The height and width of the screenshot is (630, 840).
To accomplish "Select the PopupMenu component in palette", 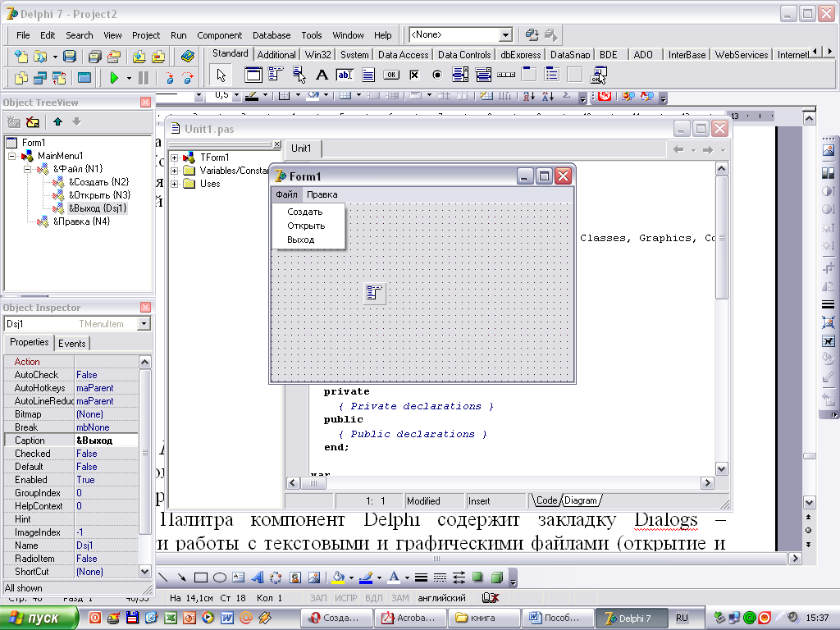I will coord(299,75).
